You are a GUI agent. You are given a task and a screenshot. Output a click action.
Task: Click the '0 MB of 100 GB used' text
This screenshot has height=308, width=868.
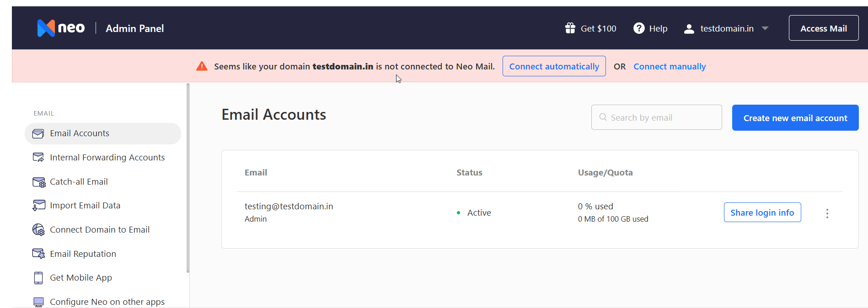(x=613, y=219)
